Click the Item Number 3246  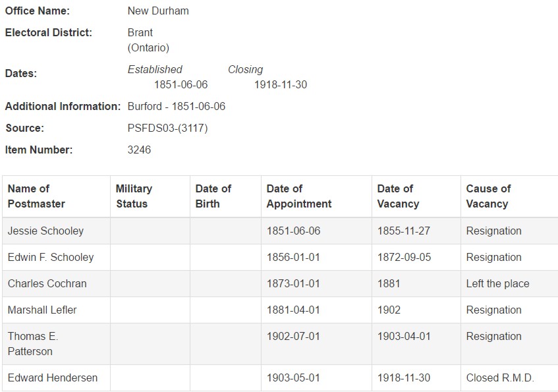pyautogui.click(x=139, y=150)
